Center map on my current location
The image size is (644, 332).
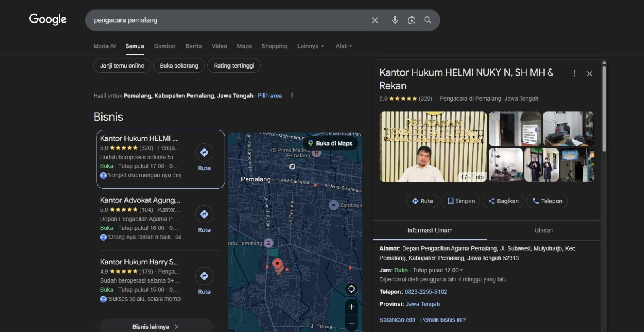pos(351,289)
